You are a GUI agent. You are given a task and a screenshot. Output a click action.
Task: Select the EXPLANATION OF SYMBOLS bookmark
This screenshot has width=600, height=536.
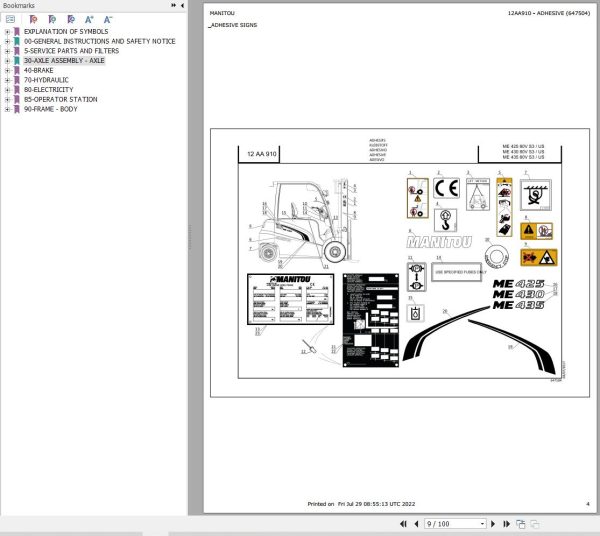pos(66,31)
